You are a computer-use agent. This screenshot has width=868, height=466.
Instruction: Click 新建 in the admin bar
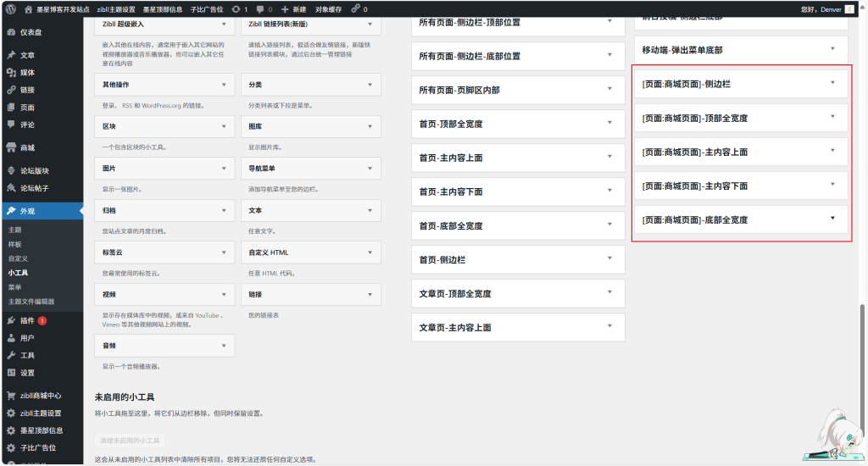pos(294,8)
